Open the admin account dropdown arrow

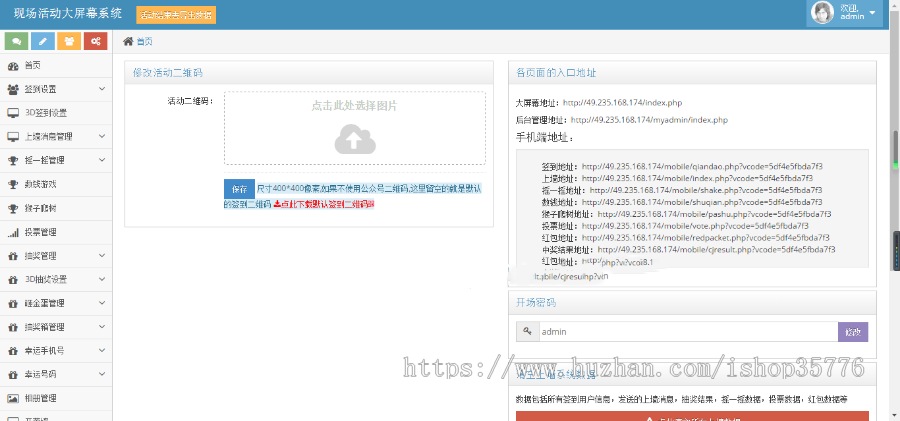pyautogui.click(x=873, y=14)
